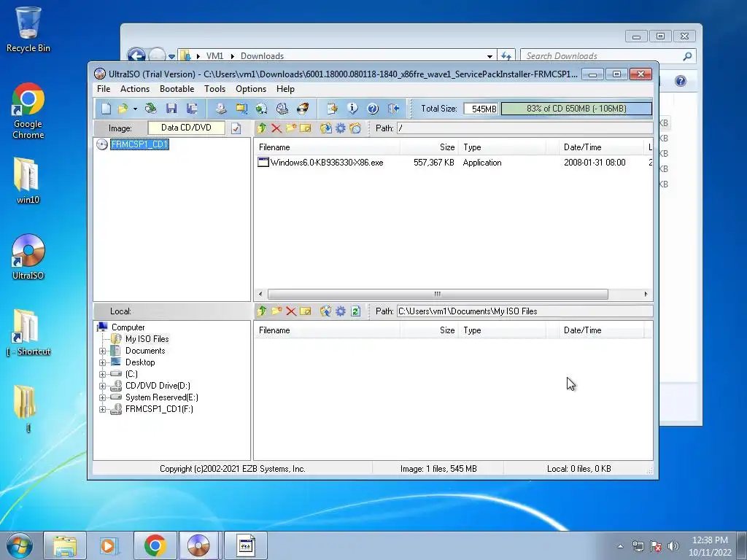Select the Windows6.0-KB936330-X86.exe file

[x=326, y=163]
